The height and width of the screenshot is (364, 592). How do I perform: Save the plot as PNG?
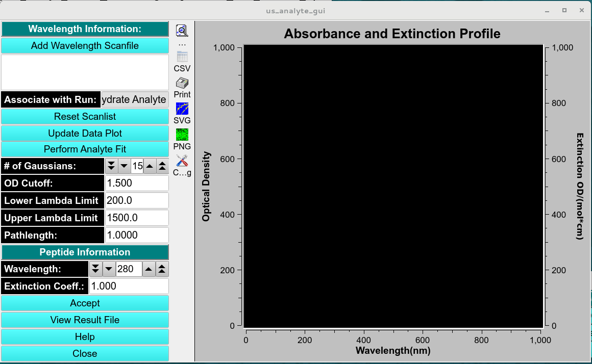[182, 134]
